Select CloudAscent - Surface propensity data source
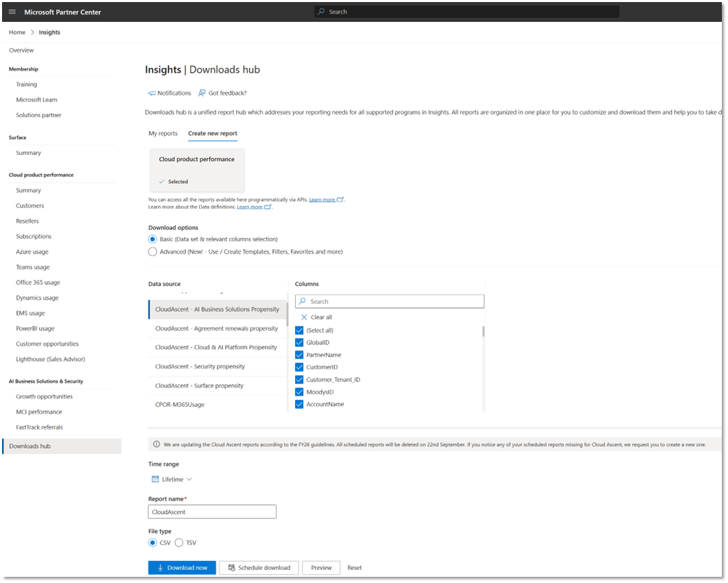Screen dimensions: 728x583 coord(218,385)
